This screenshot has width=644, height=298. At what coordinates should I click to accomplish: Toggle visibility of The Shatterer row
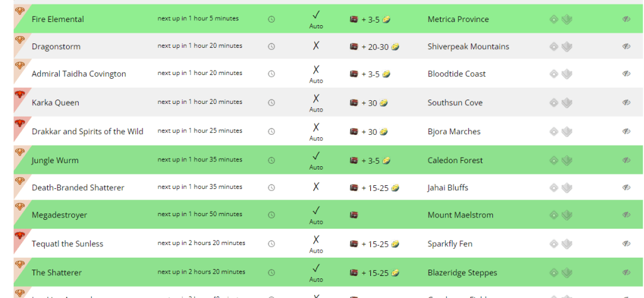click(x=626, y=273)
